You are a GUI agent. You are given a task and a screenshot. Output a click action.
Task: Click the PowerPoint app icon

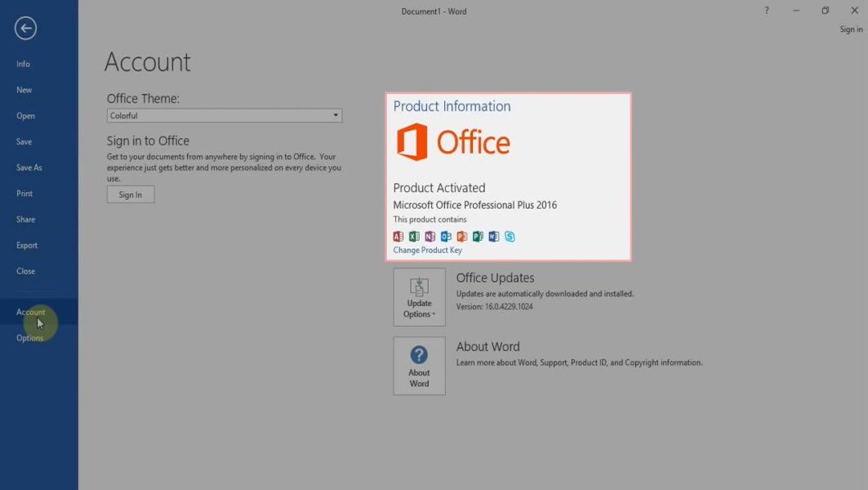461,236
